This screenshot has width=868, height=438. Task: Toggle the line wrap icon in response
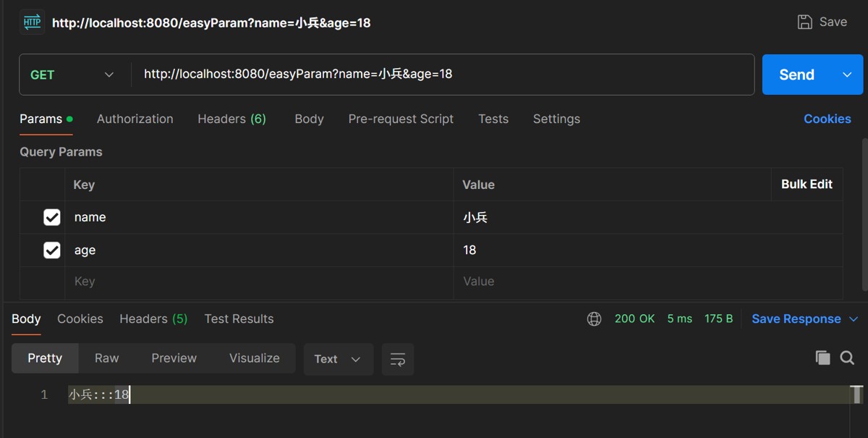tap(398, 359)
